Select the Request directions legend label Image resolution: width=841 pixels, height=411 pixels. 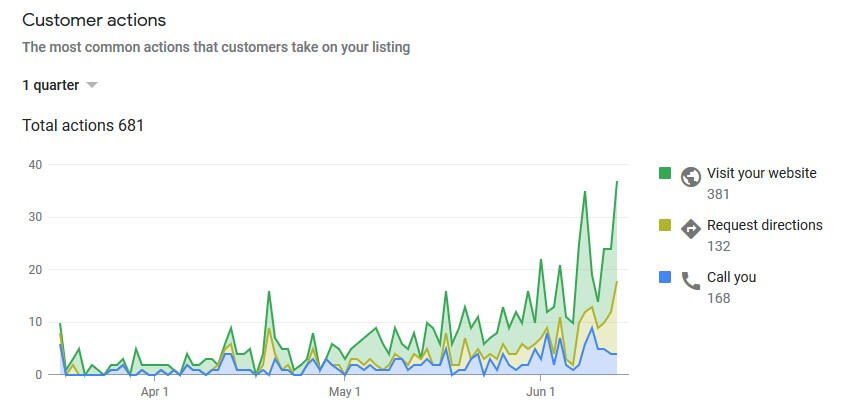(x=764, y=225)
